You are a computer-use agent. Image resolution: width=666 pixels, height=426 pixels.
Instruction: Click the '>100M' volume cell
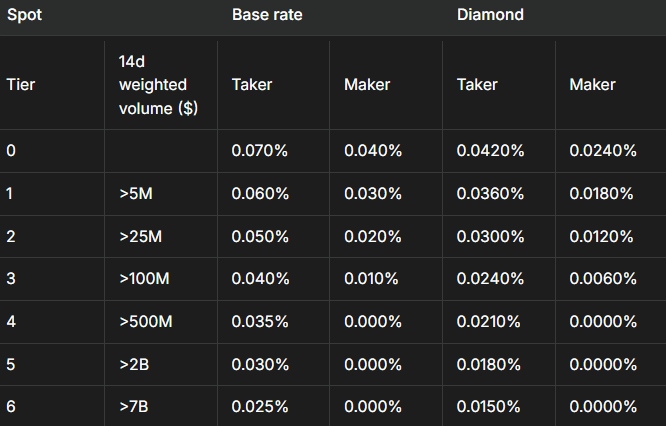click(144, 279)
